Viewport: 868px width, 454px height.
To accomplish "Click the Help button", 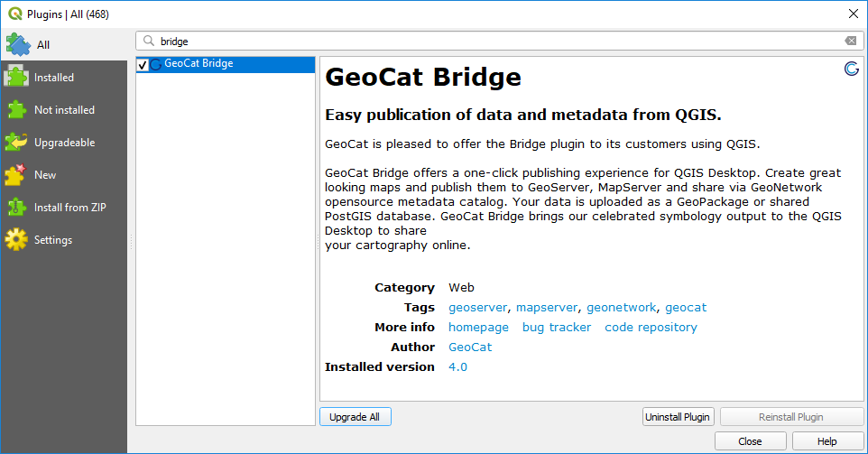I will coord(827,441).
